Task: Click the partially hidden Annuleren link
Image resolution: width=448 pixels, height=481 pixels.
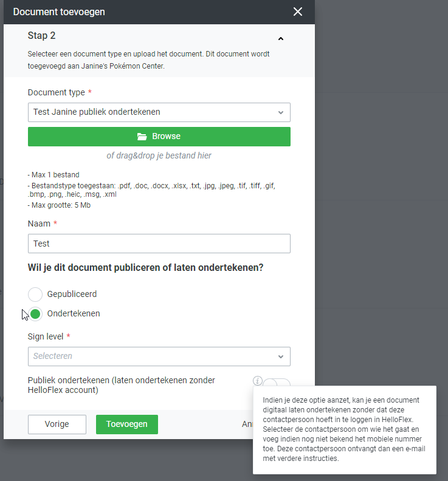Action: point(247,424)
